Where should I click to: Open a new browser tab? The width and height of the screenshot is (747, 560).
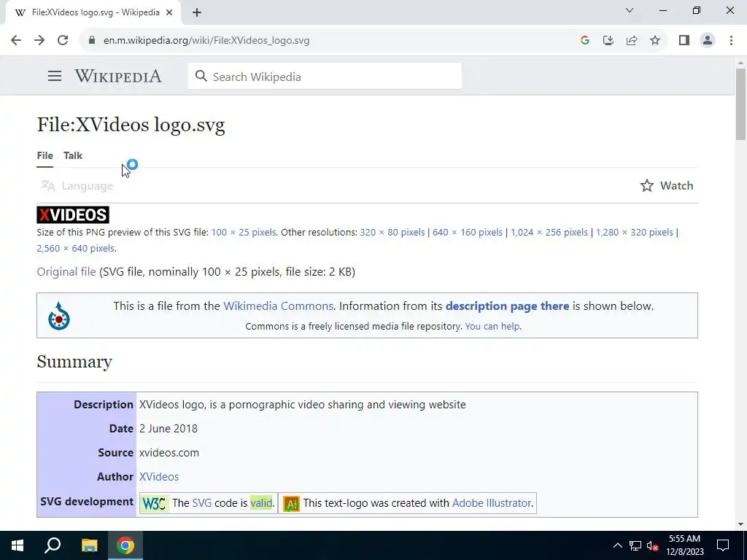[197, 12]
